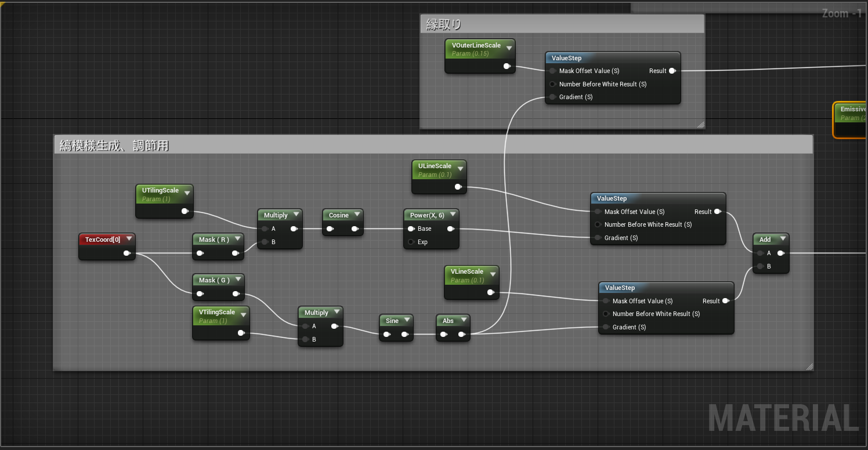Collapse the Mask ( G ) node arrow

237,280
